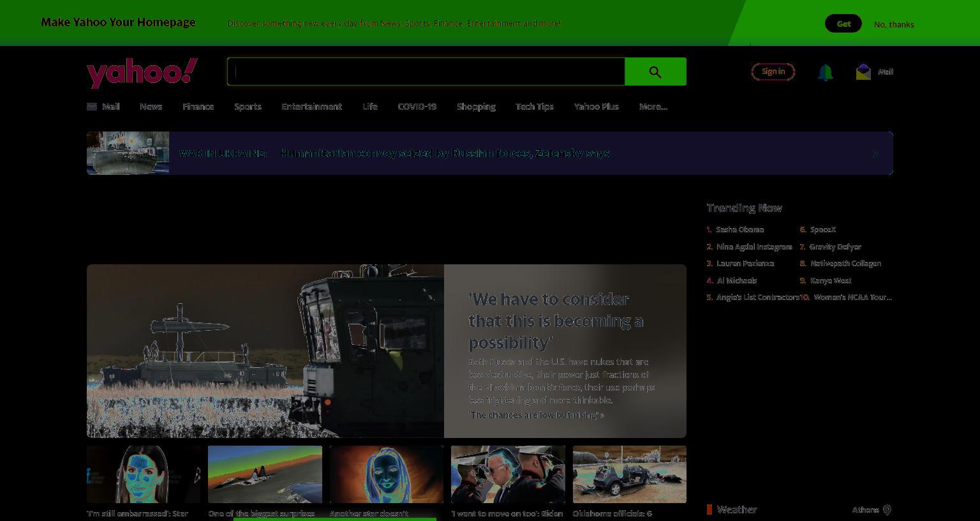This screenshot has height=521, width=980.
Task: Open trending item Al Michaels
Action: point(737,280)
